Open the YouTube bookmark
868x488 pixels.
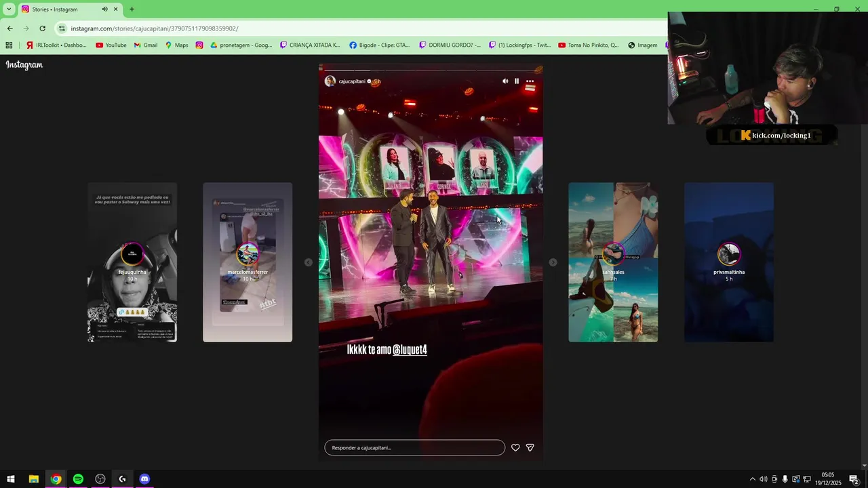tap(111, 45)
